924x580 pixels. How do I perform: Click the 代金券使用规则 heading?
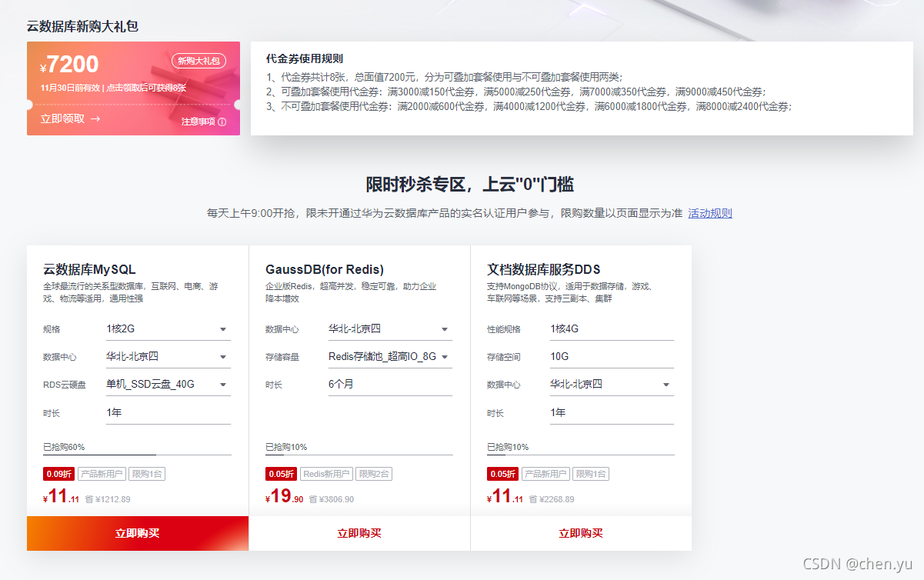[305, 58]
